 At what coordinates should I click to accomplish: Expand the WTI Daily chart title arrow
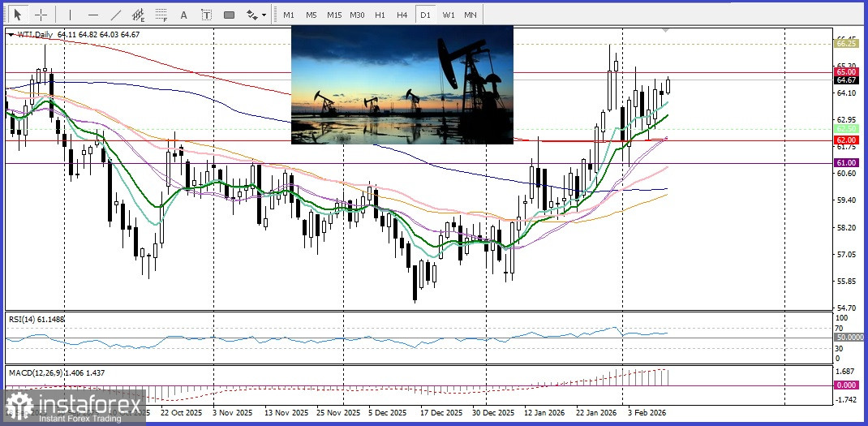pos(11,34)
